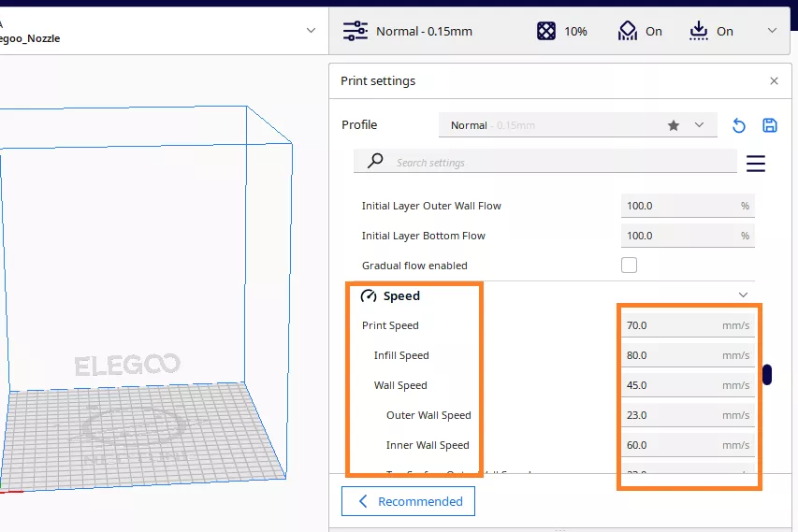Switch back to Recommended settings

(x=409, y=501)
